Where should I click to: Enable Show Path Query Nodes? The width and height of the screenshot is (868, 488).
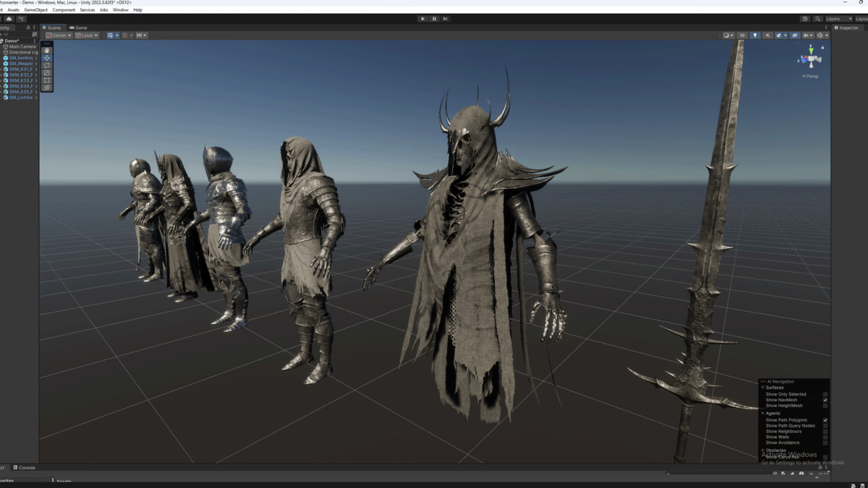[x=825, y=426]
